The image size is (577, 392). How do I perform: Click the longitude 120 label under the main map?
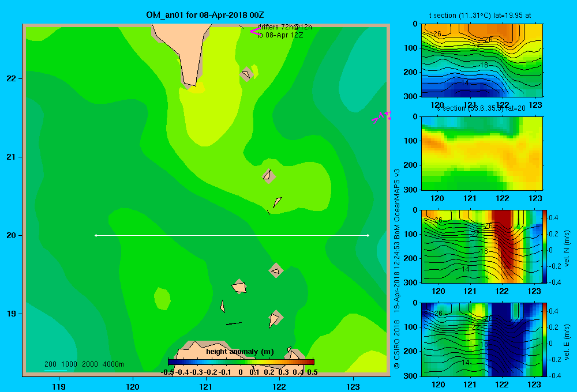tap(133, 386)
